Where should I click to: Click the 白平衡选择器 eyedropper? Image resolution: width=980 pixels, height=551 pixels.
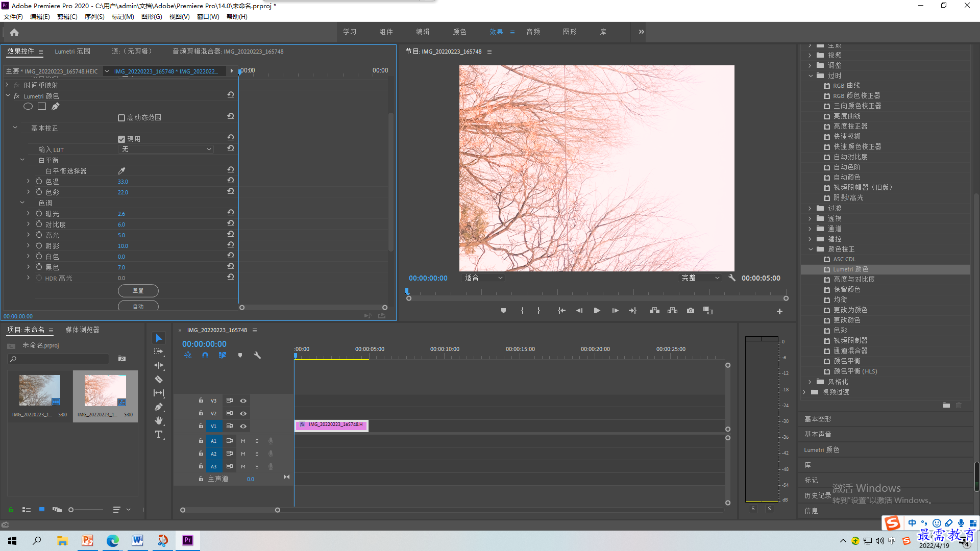click(121, 171)
